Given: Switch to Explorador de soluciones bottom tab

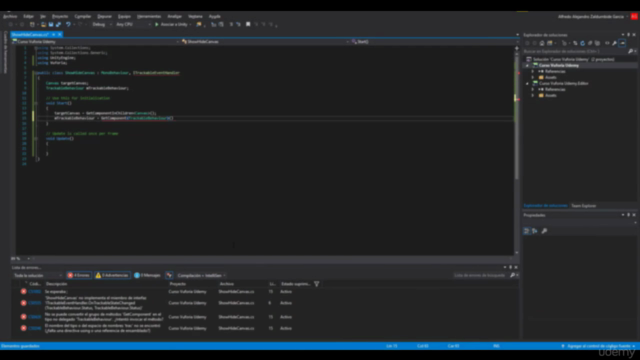Looking at the screenshot, I should 545,206.
